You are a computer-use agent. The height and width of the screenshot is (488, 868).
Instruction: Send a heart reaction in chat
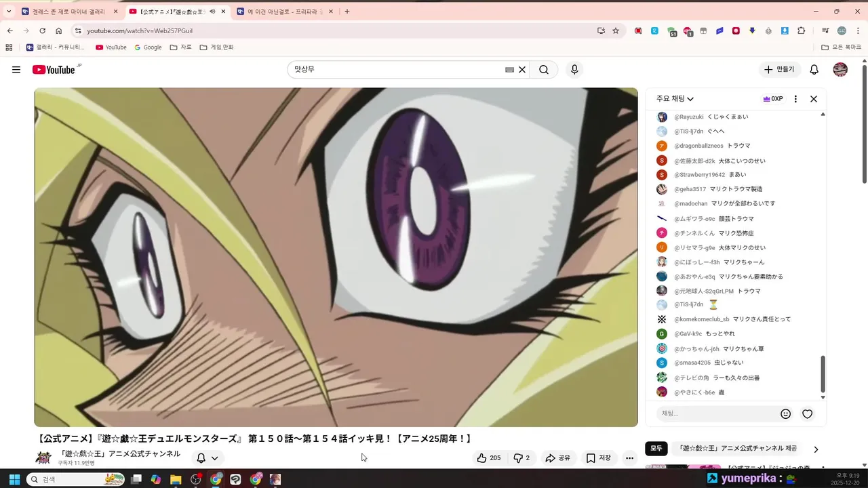[x=807, y=414]
